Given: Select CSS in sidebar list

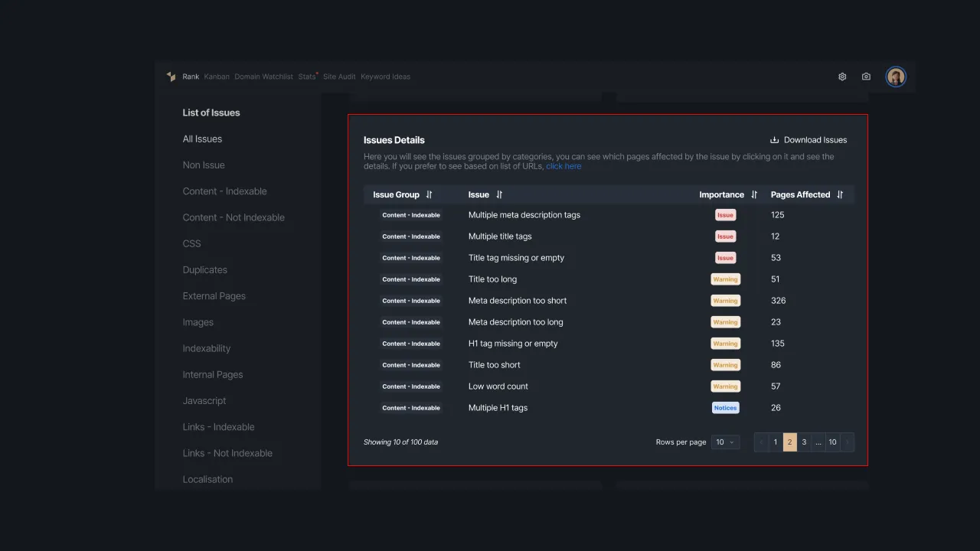Looking at the screenshot, I should (191, 243).
